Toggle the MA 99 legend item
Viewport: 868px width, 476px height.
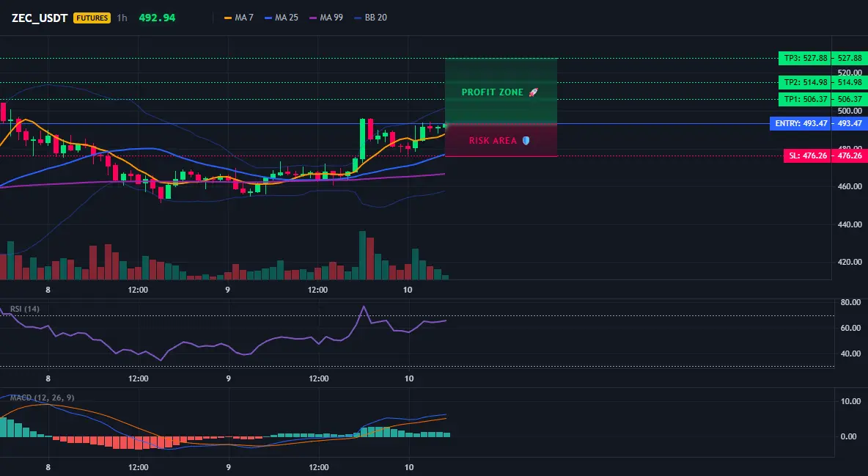point(326,18)
